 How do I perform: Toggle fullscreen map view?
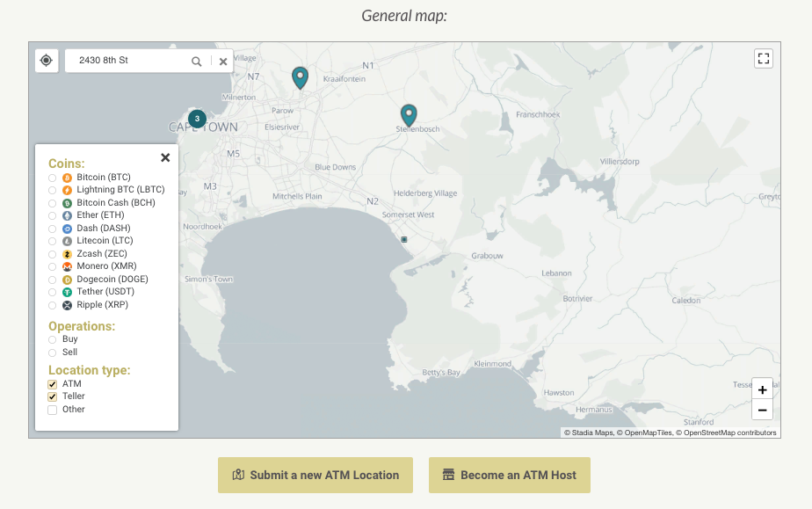pos(764,59)
